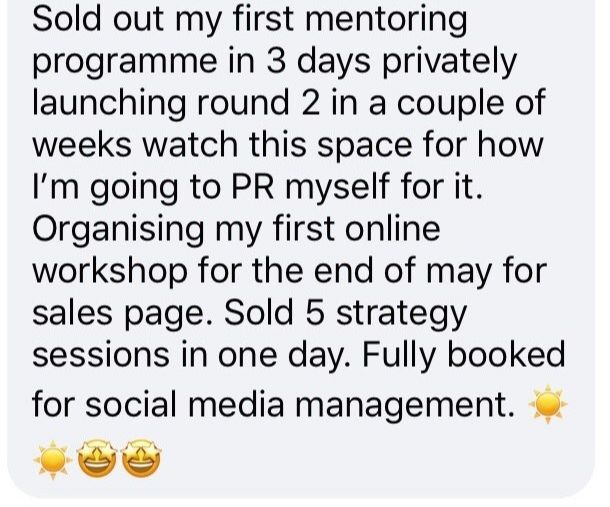Click the sun emoji after 'management.'
The width and height of the screenshot is (610, 507).
click(x=548, y=404)
